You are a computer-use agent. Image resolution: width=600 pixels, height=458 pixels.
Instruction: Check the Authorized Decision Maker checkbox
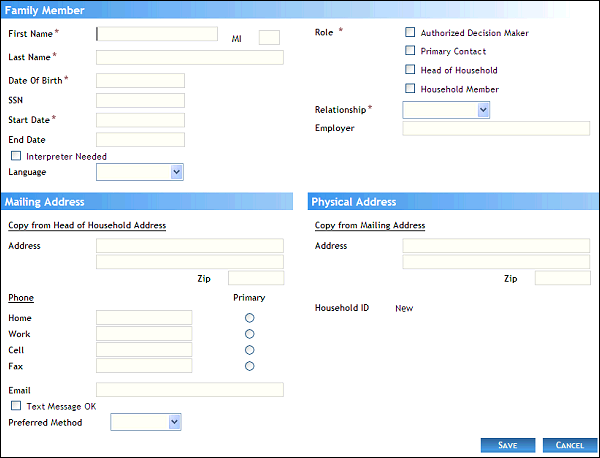tap(410, 33)
